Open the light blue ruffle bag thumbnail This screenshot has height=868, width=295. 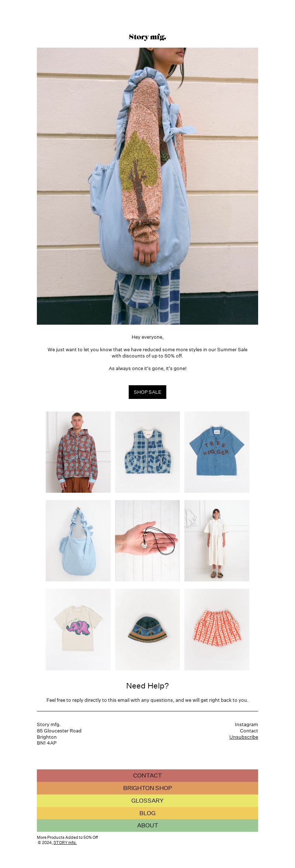click(78, 541)
